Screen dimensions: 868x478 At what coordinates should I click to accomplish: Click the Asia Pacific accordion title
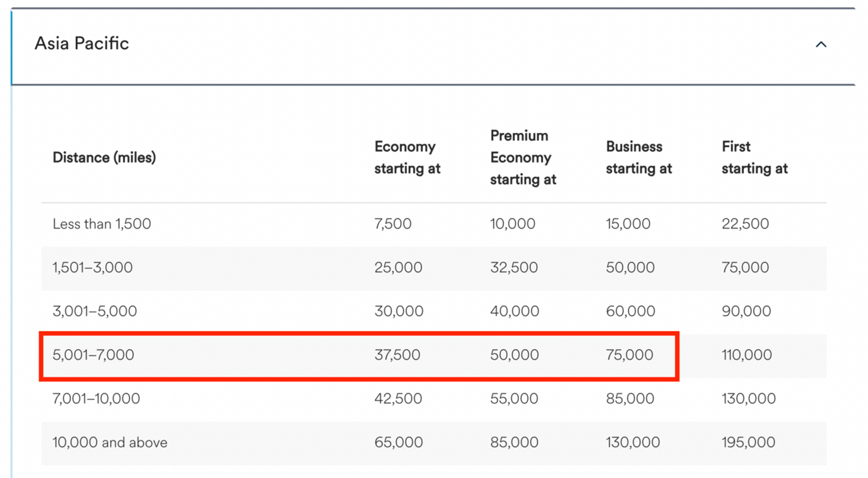[x=82, y=43]
